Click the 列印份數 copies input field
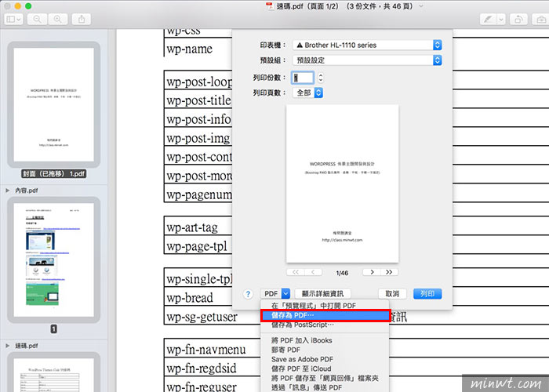Screen dimensions: 549x392 [303, 78]
